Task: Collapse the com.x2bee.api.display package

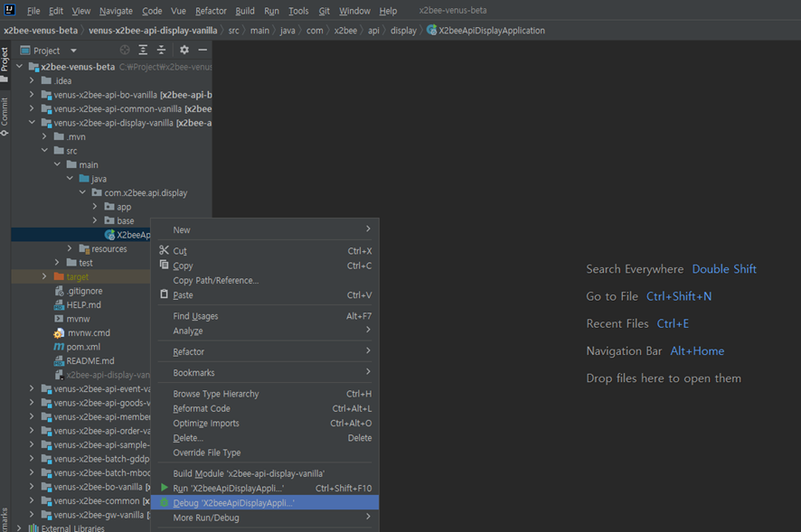Action: click(82, 192)
